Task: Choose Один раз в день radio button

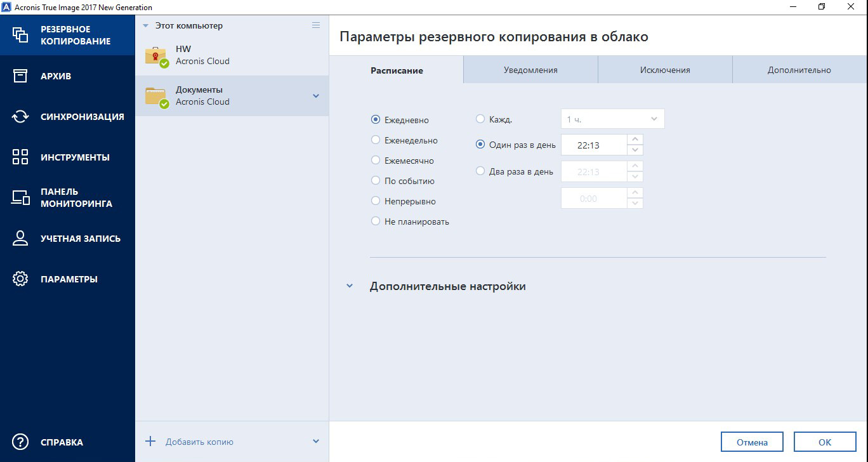Action: tap(480, 144)
